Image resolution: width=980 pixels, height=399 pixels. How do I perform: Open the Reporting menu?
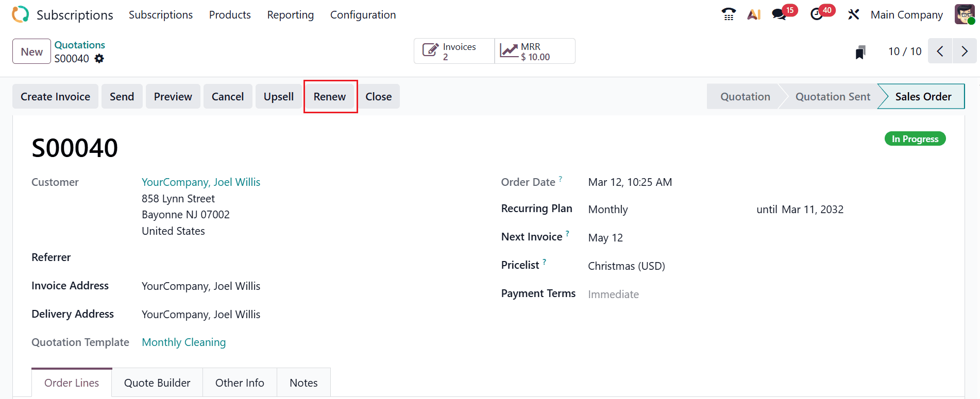(290, 15)
